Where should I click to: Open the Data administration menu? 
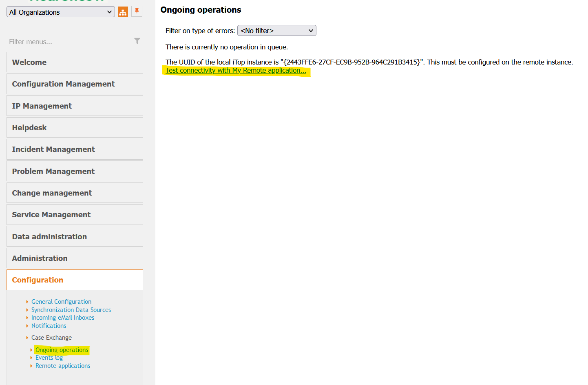(75, 237)
